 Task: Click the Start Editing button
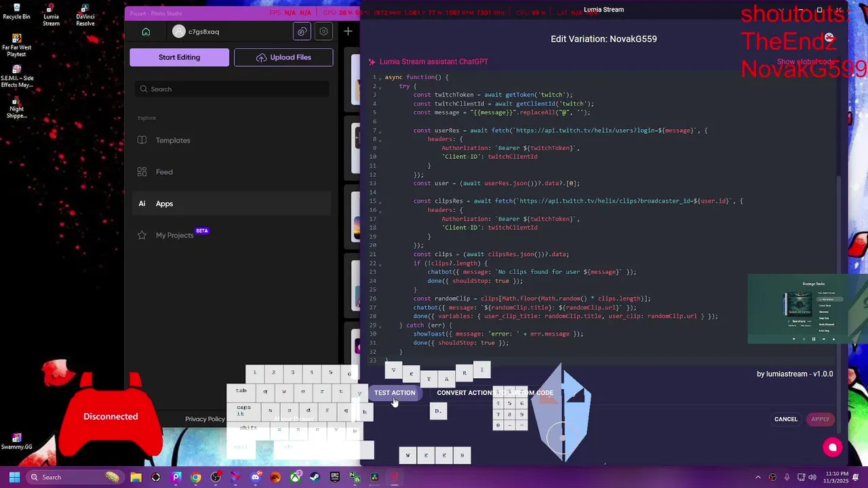pyautogui.click(x=179, y=57)
